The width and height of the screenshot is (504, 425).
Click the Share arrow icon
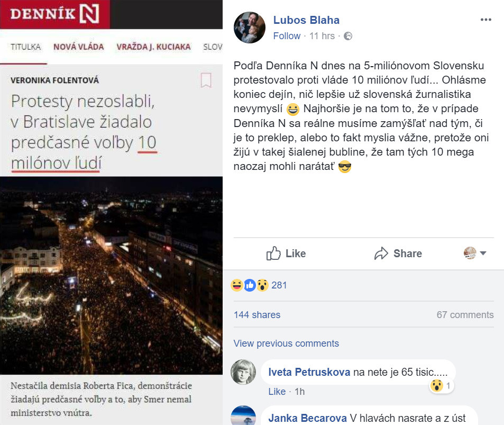(381, 254)
